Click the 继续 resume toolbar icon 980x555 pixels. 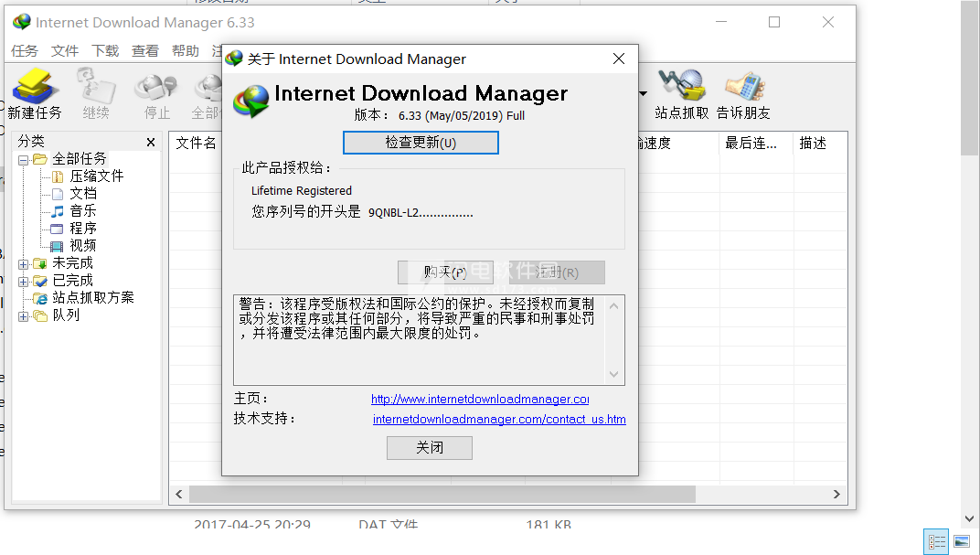(96, 94)
